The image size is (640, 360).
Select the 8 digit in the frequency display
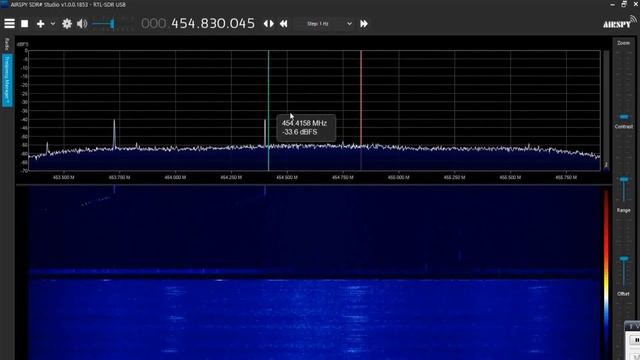(205, 23)
